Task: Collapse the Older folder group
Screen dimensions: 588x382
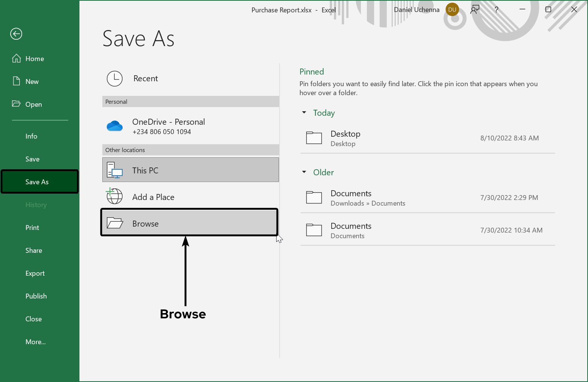Action: pos(304,172)
